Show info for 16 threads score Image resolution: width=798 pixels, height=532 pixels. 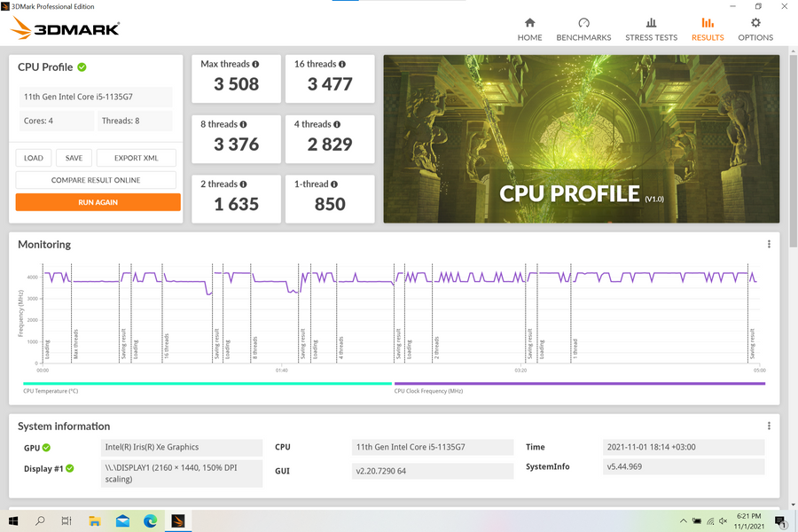(x=342, y=65)
